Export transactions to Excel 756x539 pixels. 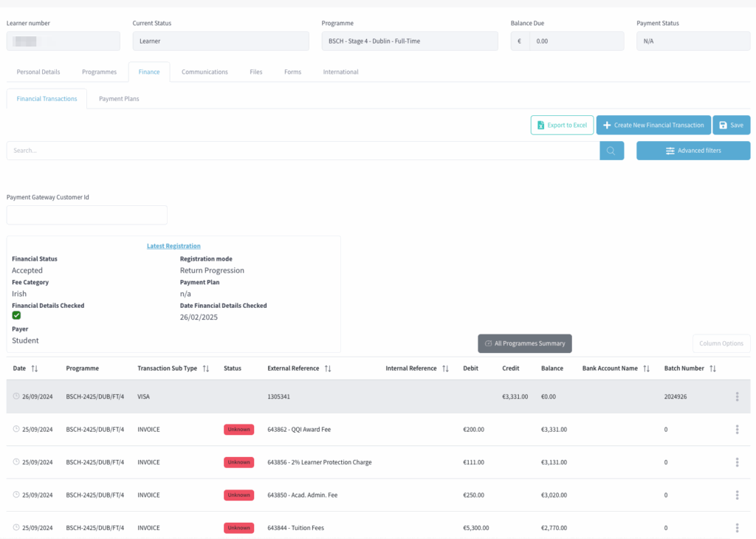pos(562,126)
